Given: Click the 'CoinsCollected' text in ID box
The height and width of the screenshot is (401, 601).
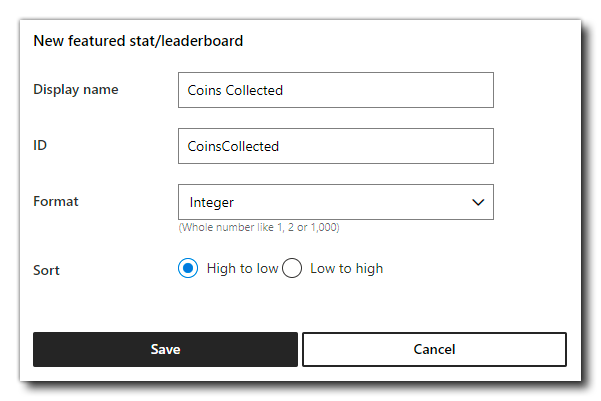Looking at the screenshot, I should point(233,146).
